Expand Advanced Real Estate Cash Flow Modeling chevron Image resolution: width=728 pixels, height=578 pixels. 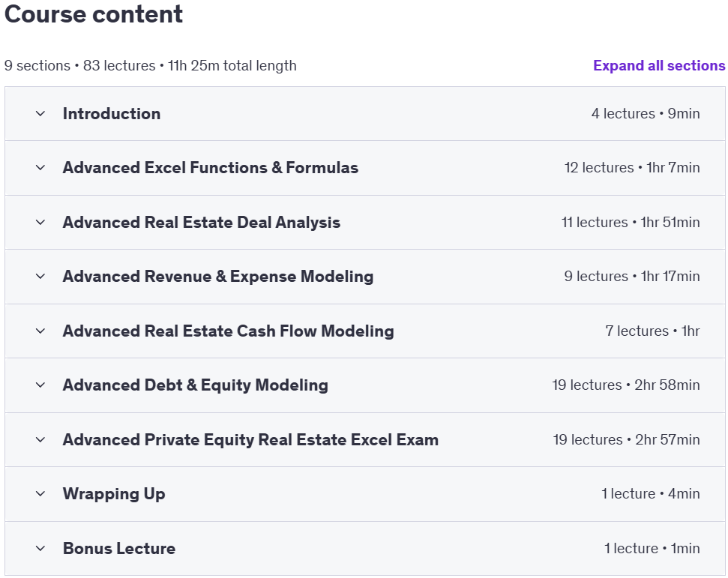pos(40,331)
